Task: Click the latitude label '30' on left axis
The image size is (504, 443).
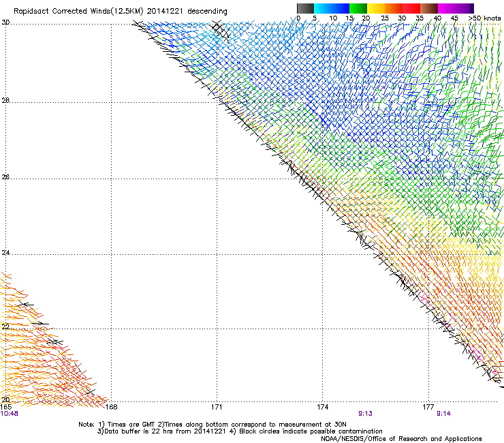Action: pos(5,22)
